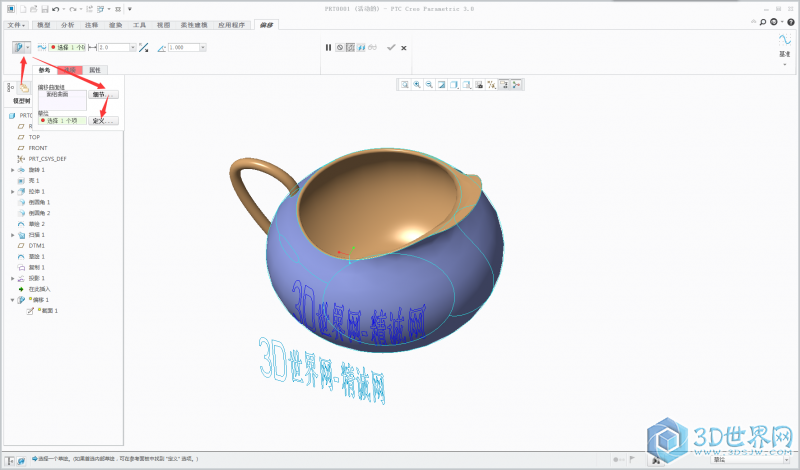
Task: Switch to the 分析 ribbon tab
Action: [x=67, y=25]
